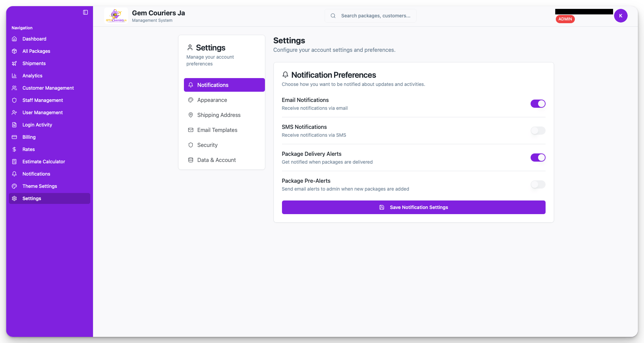644x343 pixels.
Task: Open Estimate Calculator icon in sidebar
Action: [14, 162]
